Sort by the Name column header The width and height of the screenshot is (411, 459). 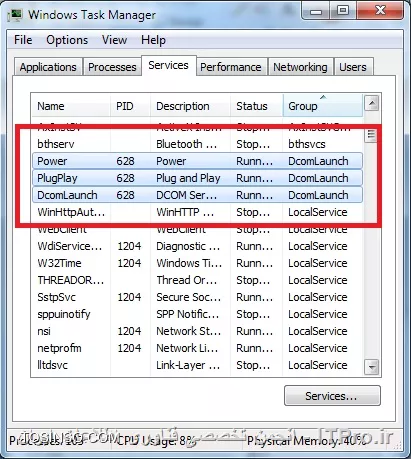[71, 106]
